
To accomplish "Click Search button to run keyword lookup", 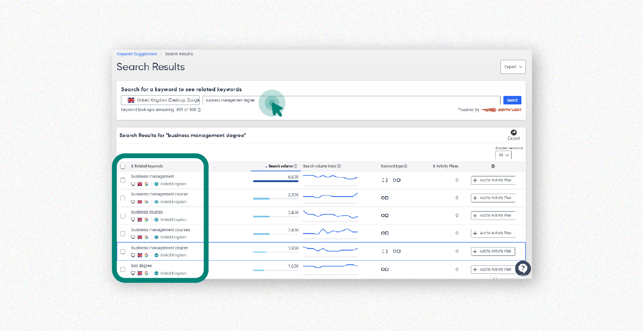I will (513, 101).
